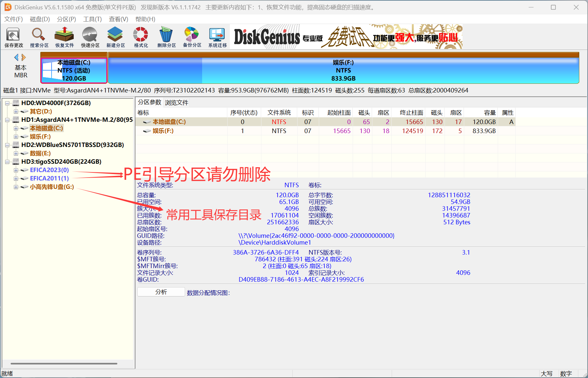Click the 卷标 column header
The image size is (588, 378).
(181, 113)
